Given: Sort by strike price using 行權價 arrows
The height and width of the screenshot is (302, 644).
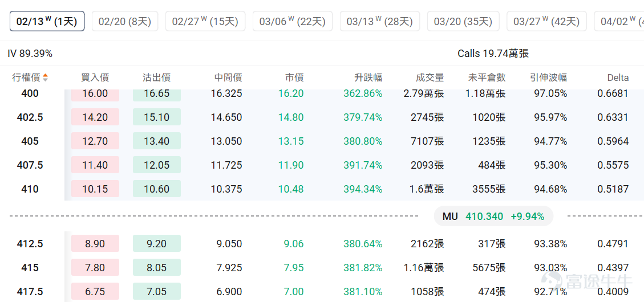Looking at the screenshot, I should 45,77.
